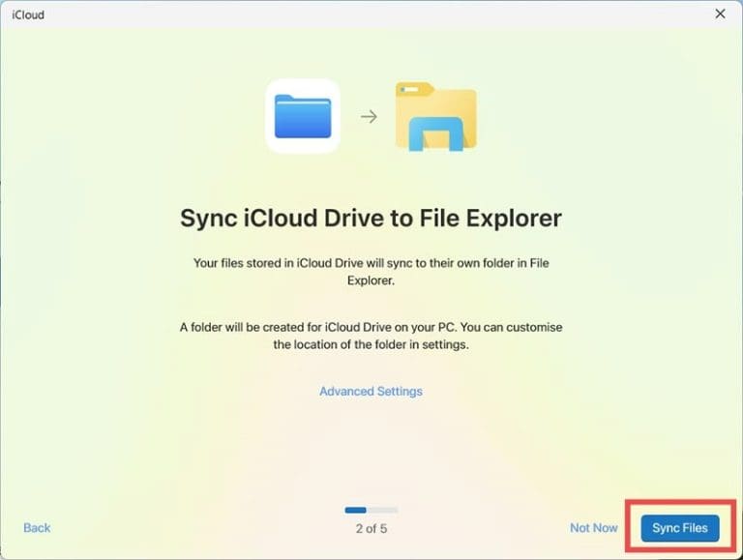Click the "customise the location" settings text line
This screenshot has height=560, width=743.
371,345
